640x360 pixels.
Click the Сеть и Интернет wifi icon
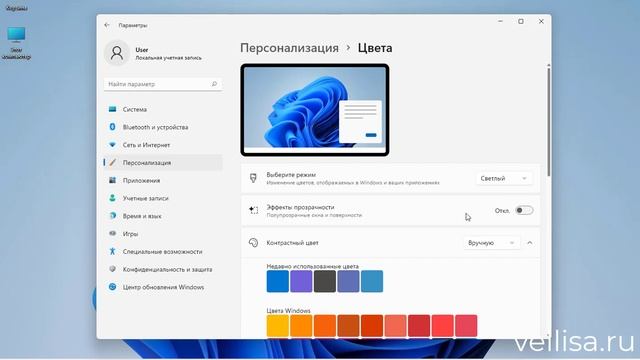112,144
